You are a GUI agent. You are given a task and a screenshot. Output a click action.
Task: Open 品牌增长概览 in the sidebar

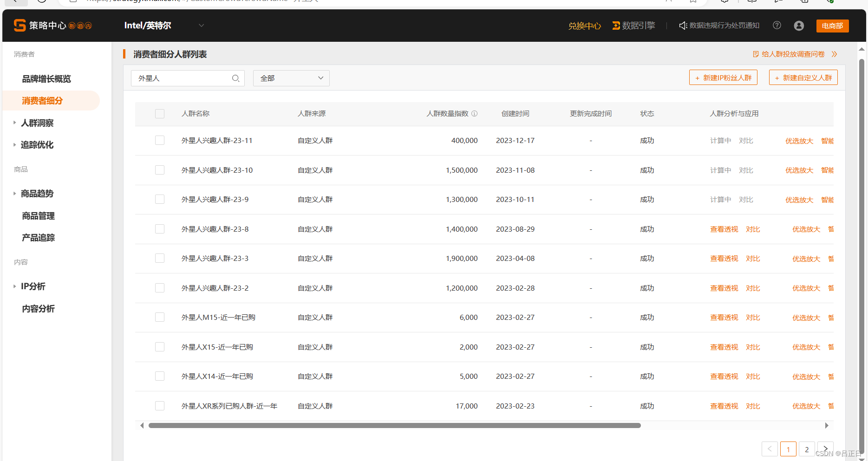46,79
